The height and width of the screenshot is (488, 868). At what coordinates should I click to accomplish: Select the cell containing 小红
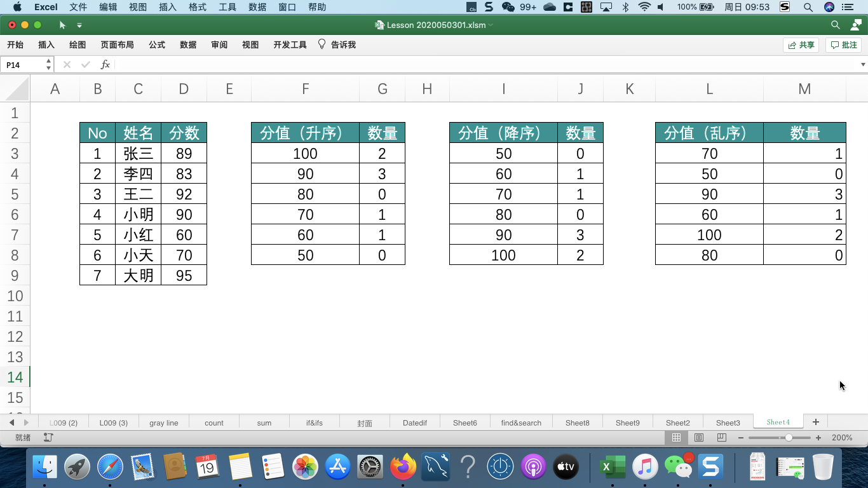pos(138,234)
